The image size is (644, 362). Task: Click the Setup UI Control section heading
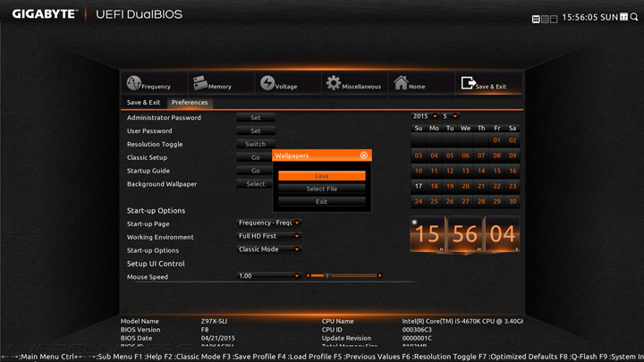(x=156, y=264)
